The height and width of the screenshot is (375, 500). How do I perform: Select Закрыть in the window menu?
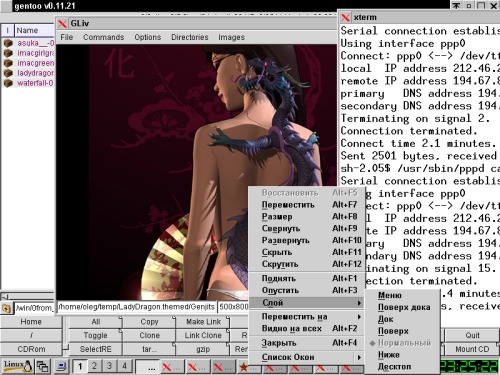tap(306, 343)
